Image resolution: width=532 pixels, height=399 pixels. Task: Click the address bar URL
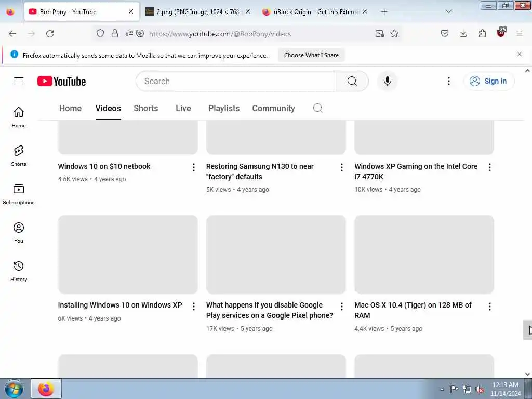pyautogui.click(x=220, y=34)
